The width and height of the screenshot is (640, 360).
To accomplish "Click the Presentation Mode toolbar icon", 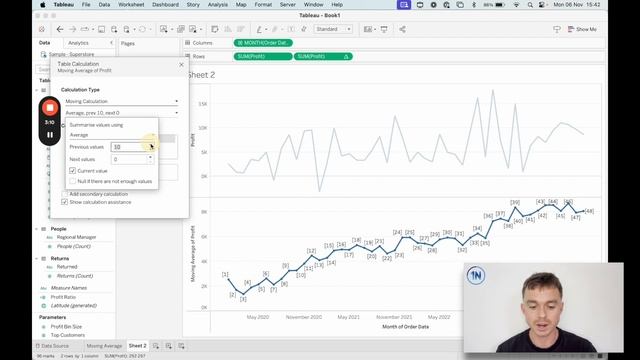I will 384,29.
